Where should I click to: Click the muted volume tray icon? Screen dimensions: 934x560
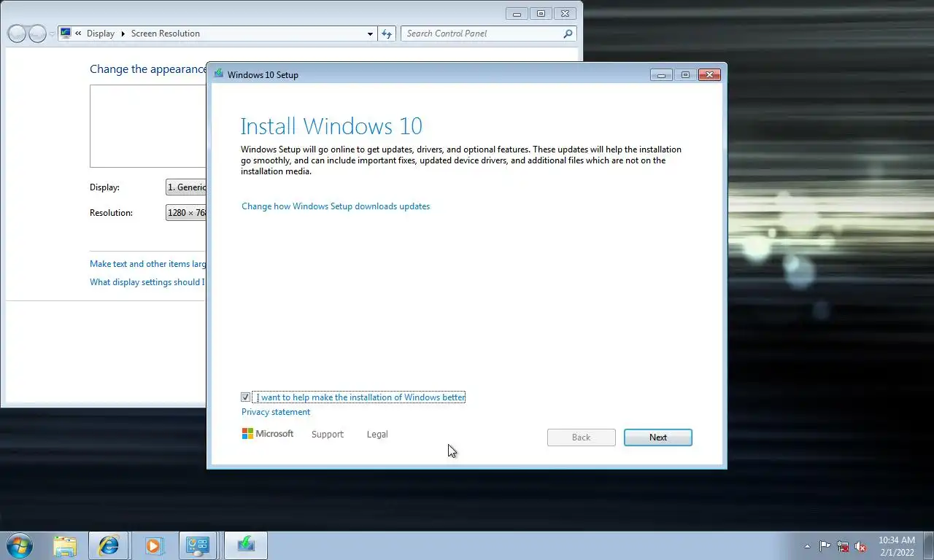[x=860, y=546]
